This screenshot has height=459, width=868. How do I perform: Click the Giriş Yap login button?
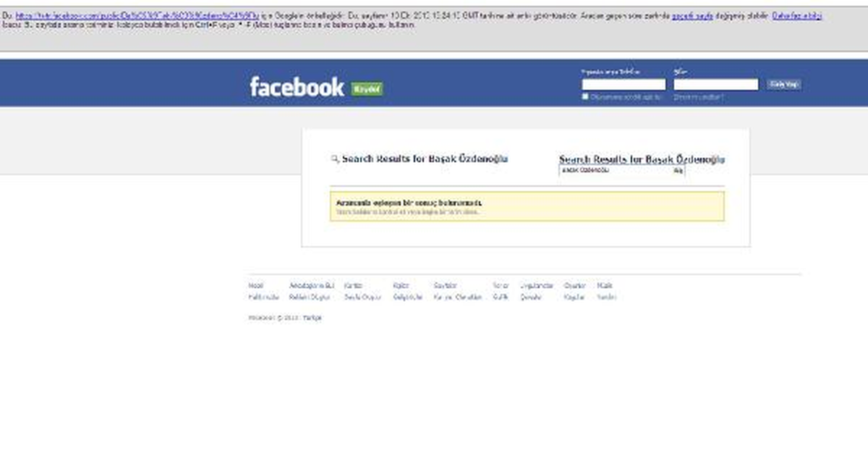[784, 85]
